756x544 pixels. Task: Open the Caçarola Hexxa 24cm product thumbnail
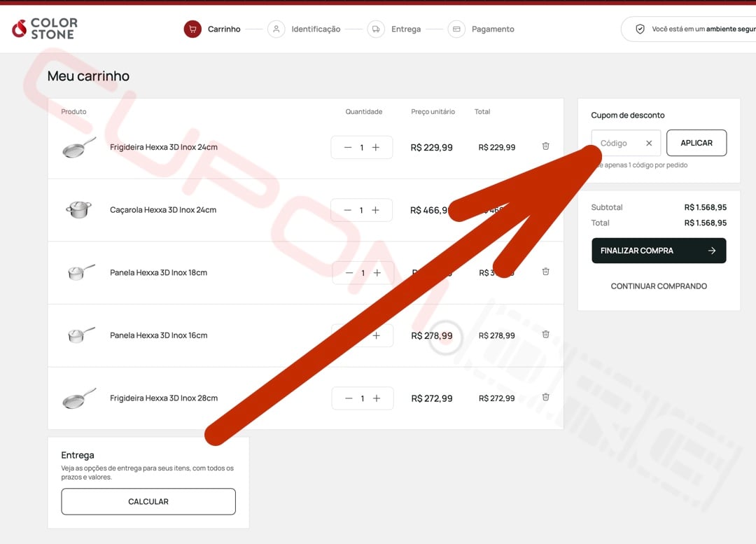(x=78, y=210)
